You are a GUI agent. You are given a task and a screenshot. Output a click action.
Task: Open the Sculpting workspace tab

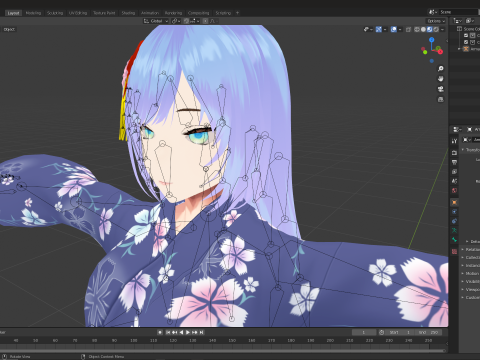click(x=55, y=13)
